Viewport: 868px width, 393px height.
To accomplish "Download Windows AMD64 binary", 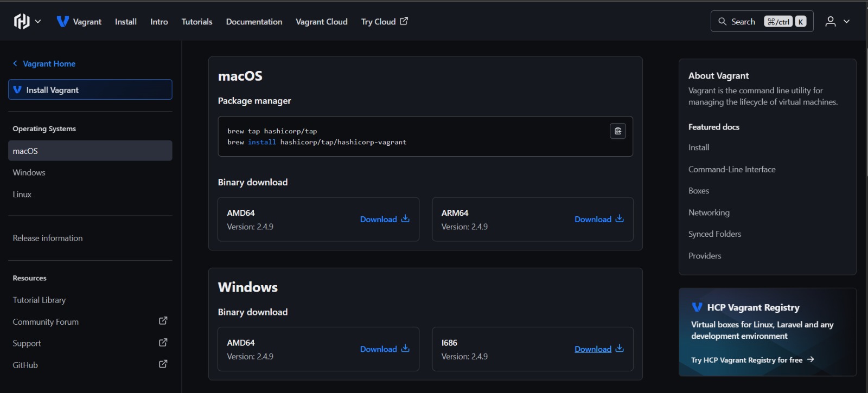I will pyautogui.click(x=385, y=349).
